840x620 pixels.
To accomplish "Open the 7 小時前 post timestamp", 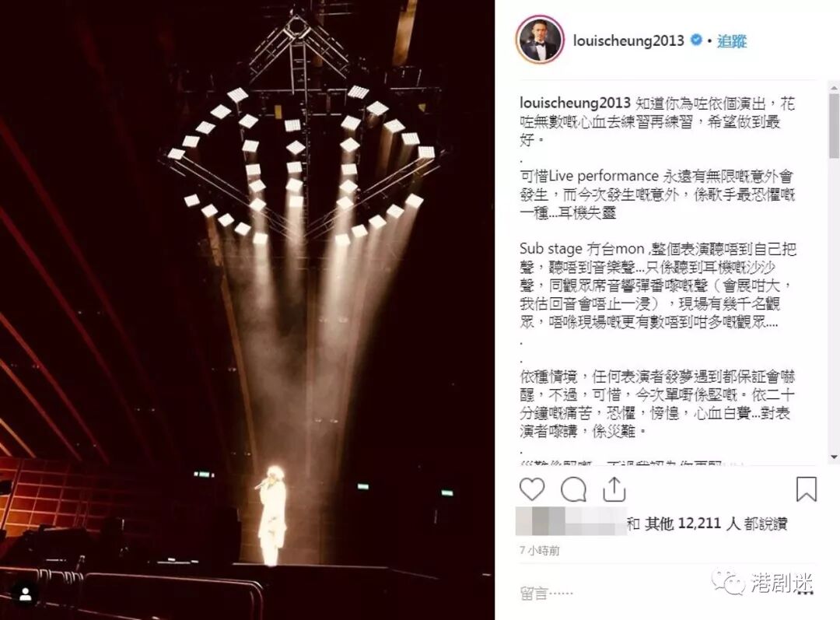I will point(540,550).
